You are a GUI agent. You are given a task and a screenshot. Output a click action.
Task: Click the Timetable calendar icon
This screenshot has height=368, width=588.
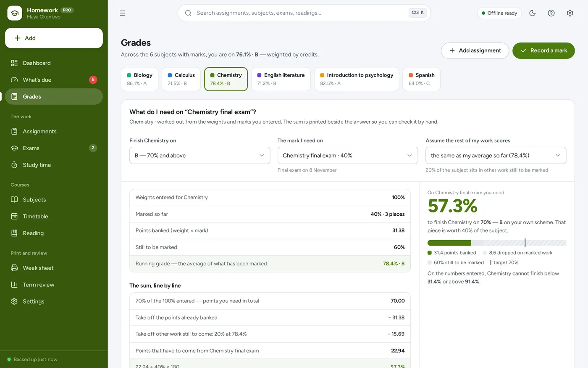point(14,217)
